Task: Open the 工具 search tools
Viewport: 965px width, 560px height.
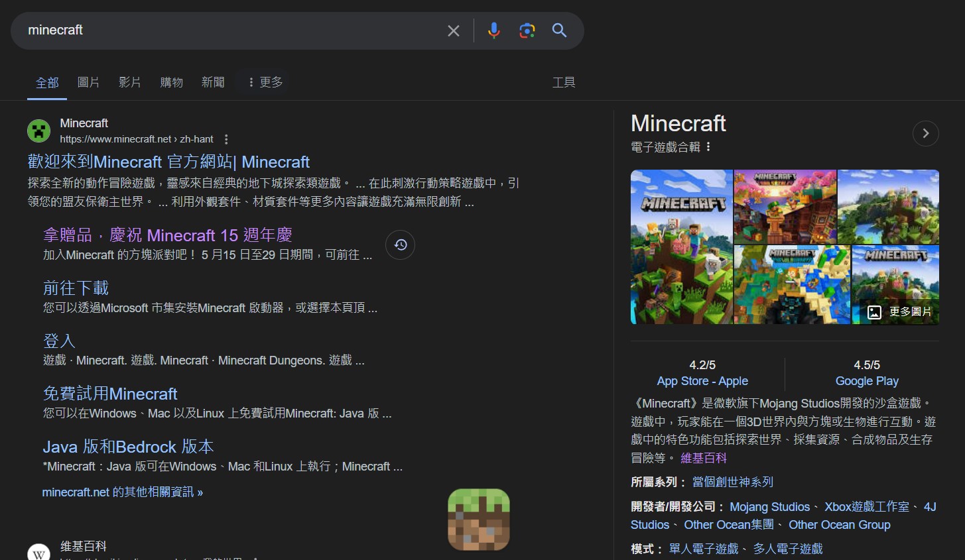Action: pyautogui.click(x=564, y=82)
